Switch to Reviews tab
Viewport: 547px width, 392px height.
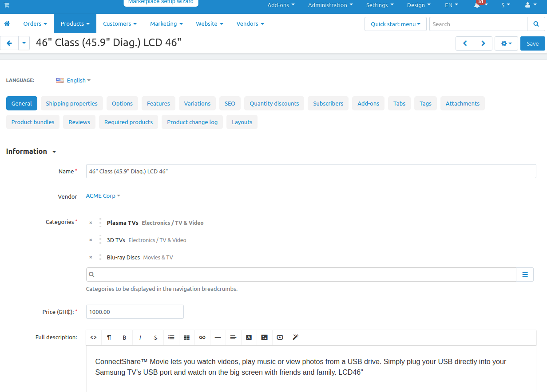pos(79,122)
